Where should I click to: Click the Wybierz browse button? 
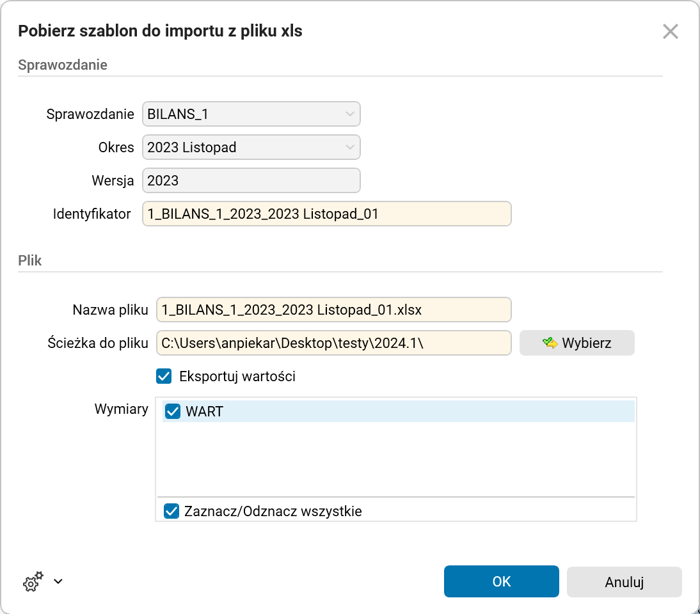pyautogui.click(x=577, y=343)
